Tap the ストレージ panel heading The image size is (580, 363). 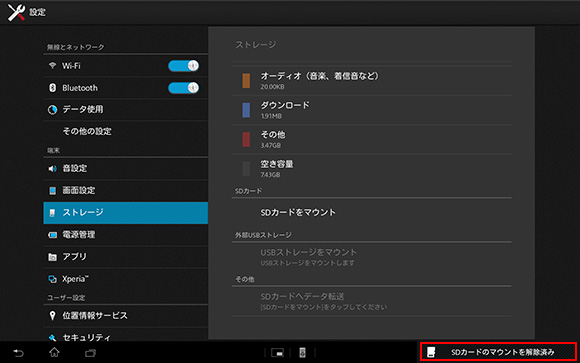click(x=256, y=45)
